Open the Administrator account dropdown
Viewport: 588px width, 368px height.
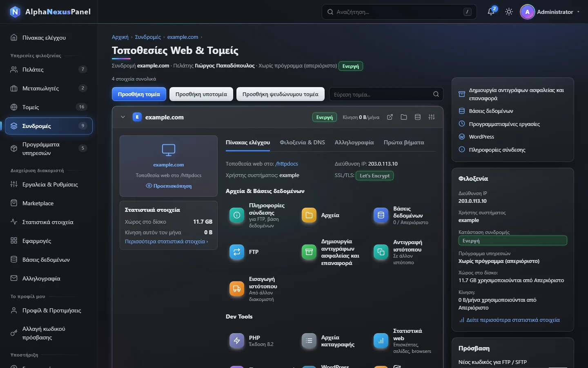pyautogui.click(x=550, y=12)
